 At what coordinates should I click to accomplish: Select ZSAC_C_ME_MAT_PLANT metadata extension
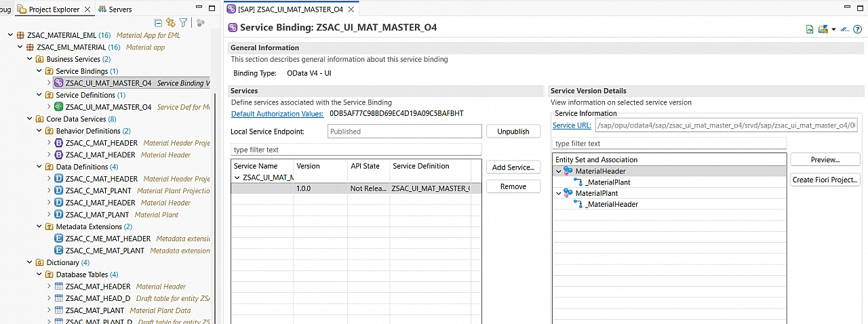[x=104, y=251]
